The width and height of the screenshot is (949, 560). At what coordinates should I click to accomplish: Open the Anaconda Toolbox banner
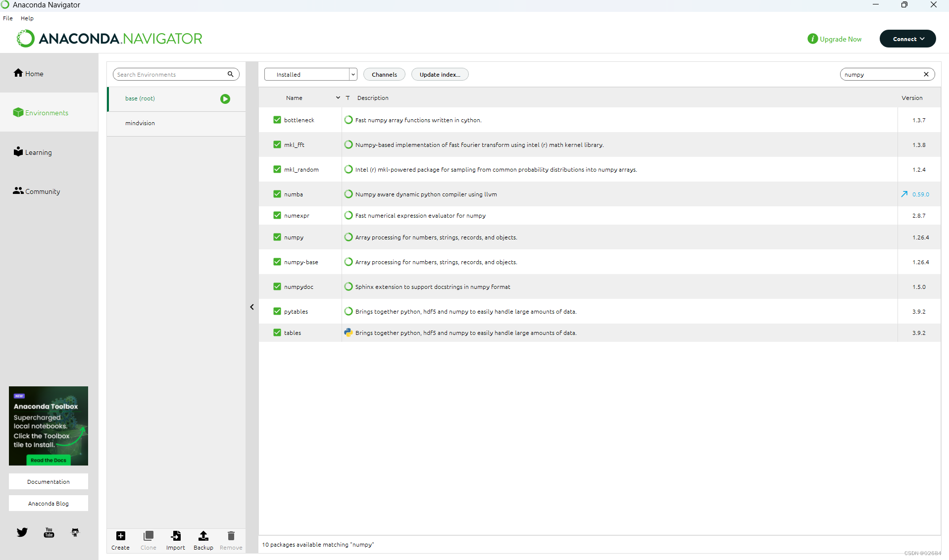point(49,425)
